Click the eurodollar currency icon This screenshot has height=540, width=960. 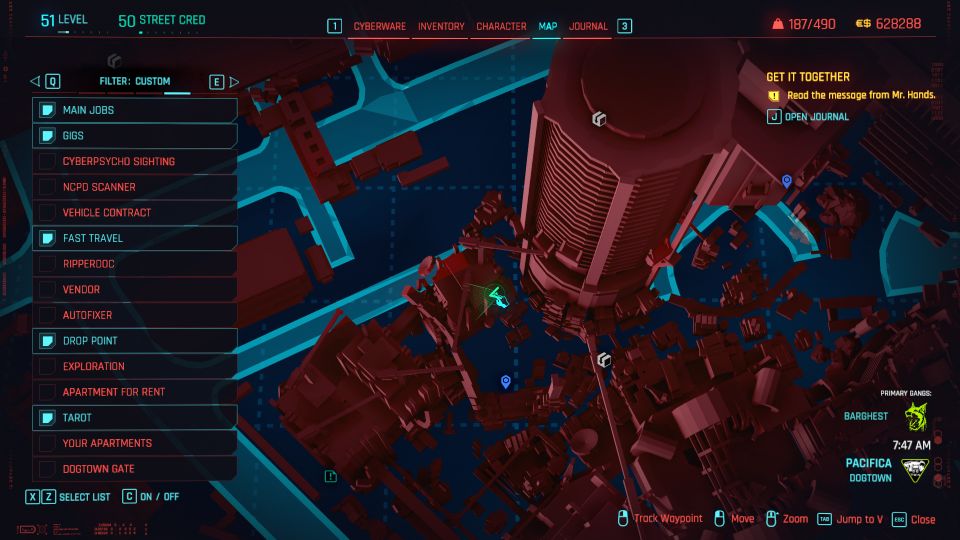click(x=863, y=24)
